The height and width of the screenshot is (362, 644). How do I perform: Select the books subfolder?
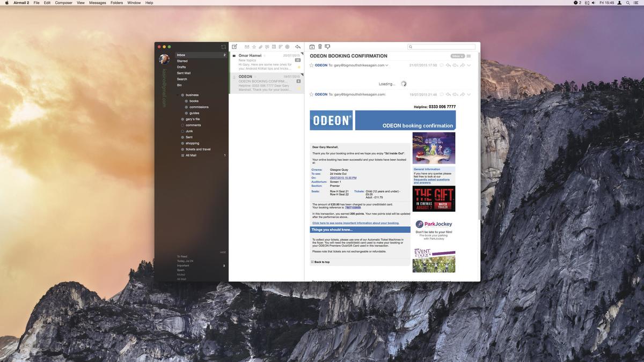click(194, 101)
